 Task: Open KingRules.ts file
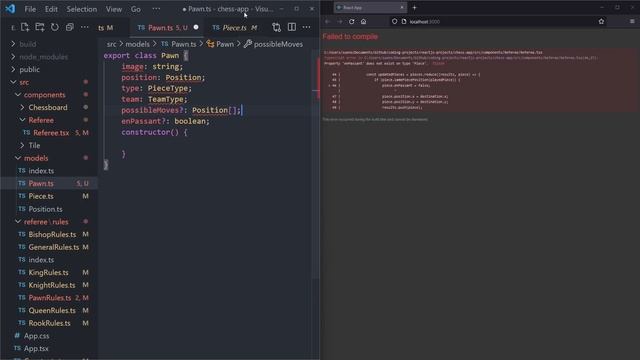[x=48, y=272]
